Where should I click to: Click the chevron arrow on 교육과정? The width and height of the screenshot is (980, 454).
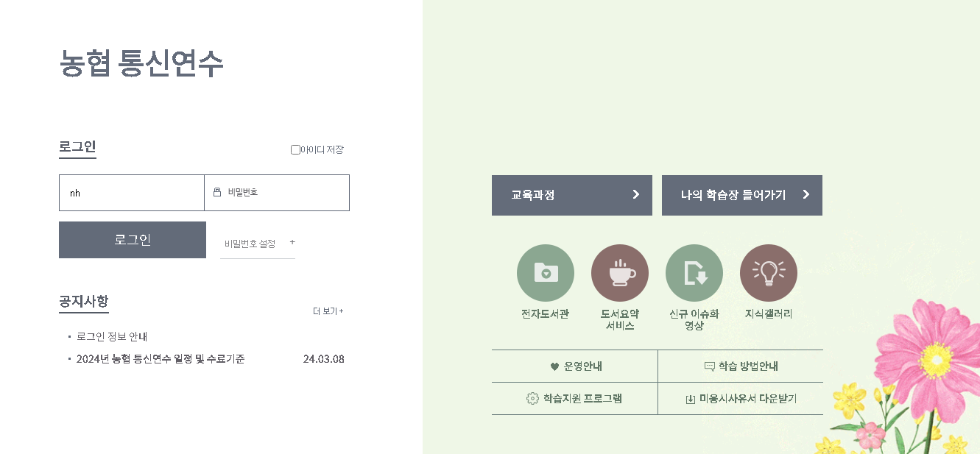tap(635, 195)
